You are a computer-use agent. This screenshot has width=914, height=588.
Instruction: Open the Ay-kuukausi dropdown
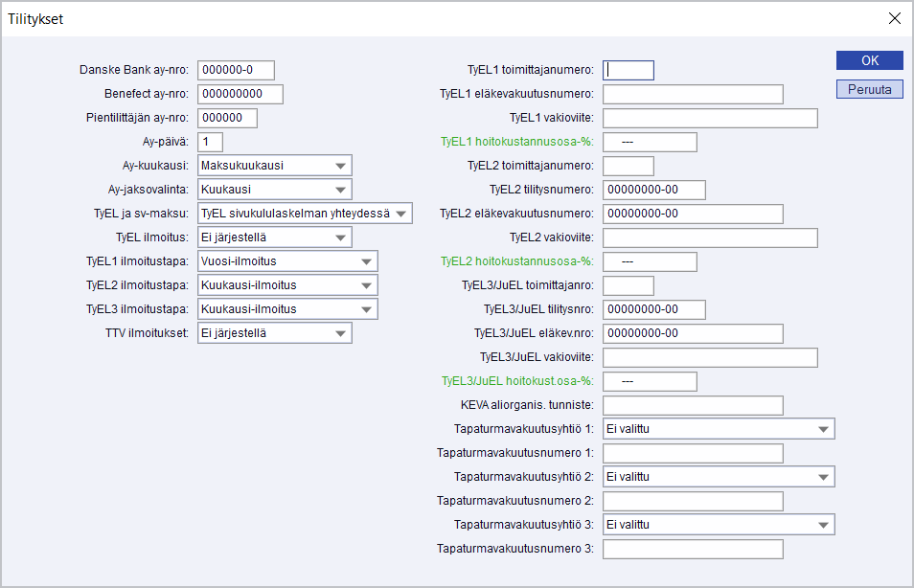point(274,166)
